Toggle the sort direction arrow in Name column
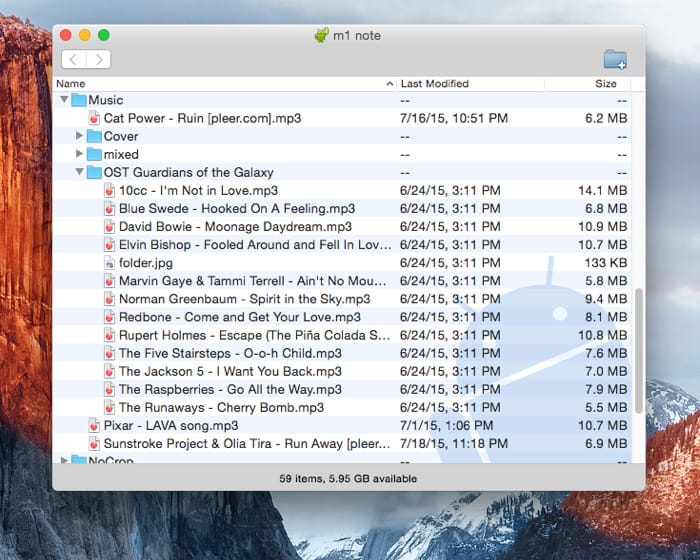Screen dimensions: 700x560 [390, 84]
